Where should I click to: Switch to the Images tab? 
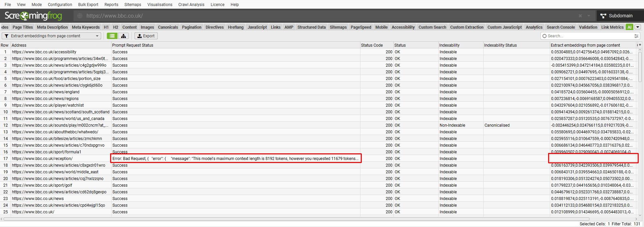pyautogui.click(x=147, y=27)
